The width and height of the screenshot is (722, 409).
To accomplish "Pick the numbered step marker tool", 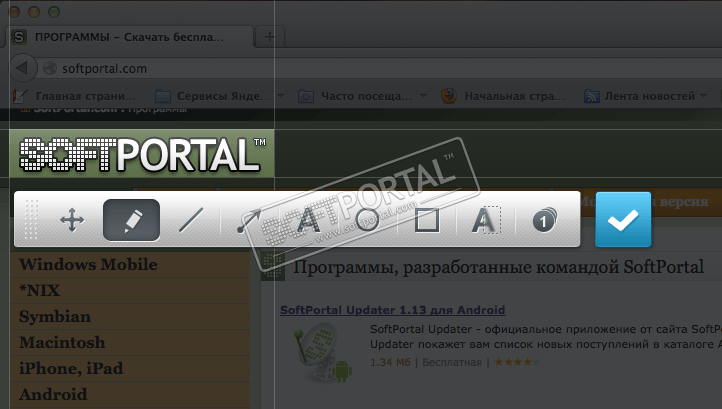I will point(544,220).
